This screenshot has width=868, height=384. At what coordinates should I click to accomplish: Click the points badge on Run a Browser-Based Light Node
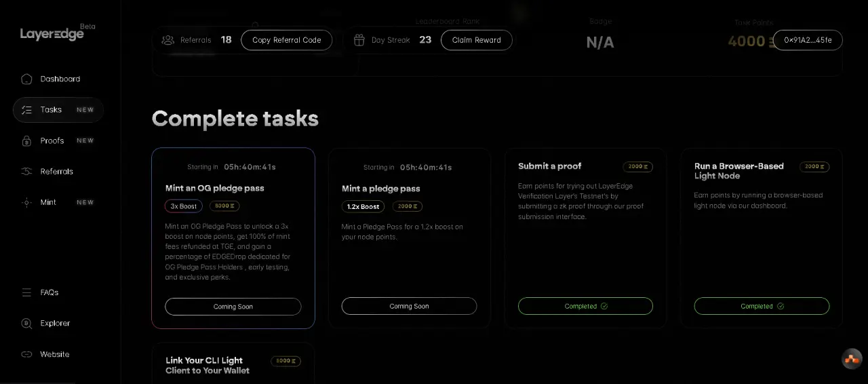point(814,166)
